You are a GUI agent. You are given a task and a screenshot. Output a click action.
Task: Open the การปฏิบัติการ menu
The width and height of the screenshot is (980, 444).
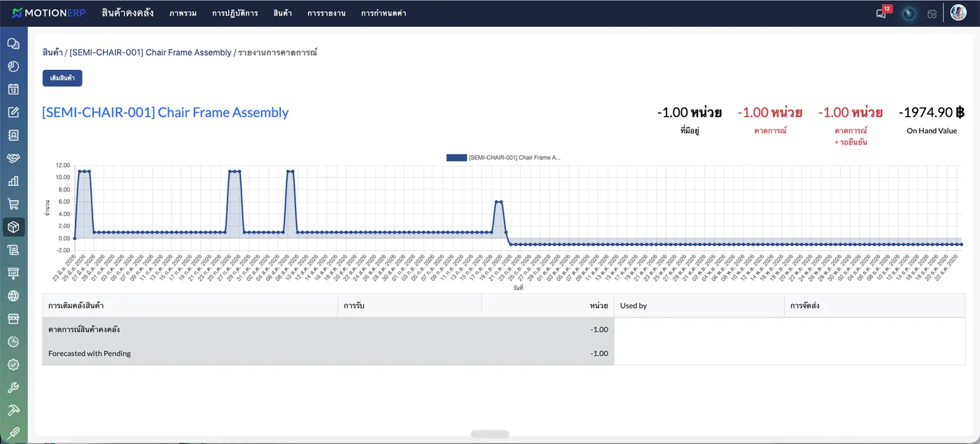[x=235, y=13]
